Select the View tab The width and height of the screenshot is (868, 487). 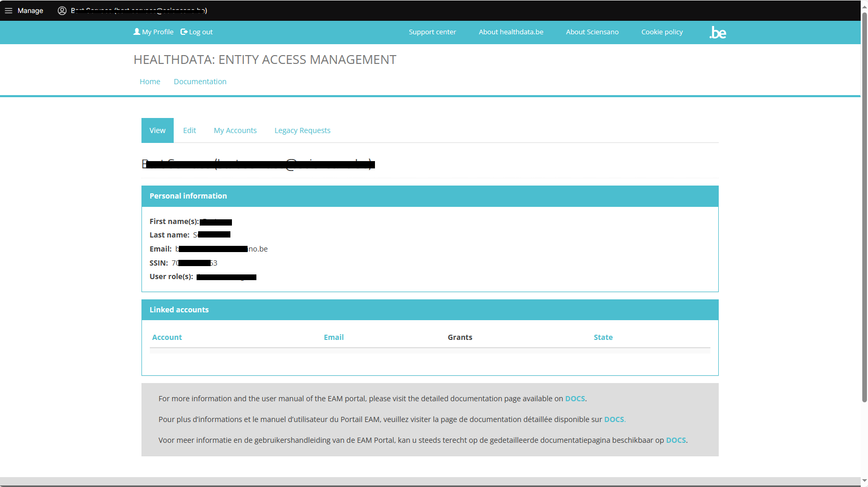158,130
